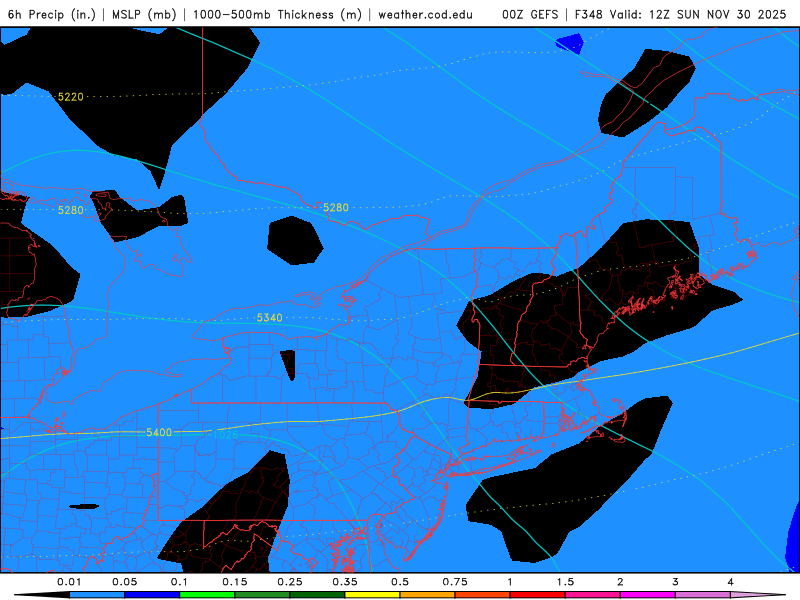Click the '0.75' legend value

click(x=455, y=582)
